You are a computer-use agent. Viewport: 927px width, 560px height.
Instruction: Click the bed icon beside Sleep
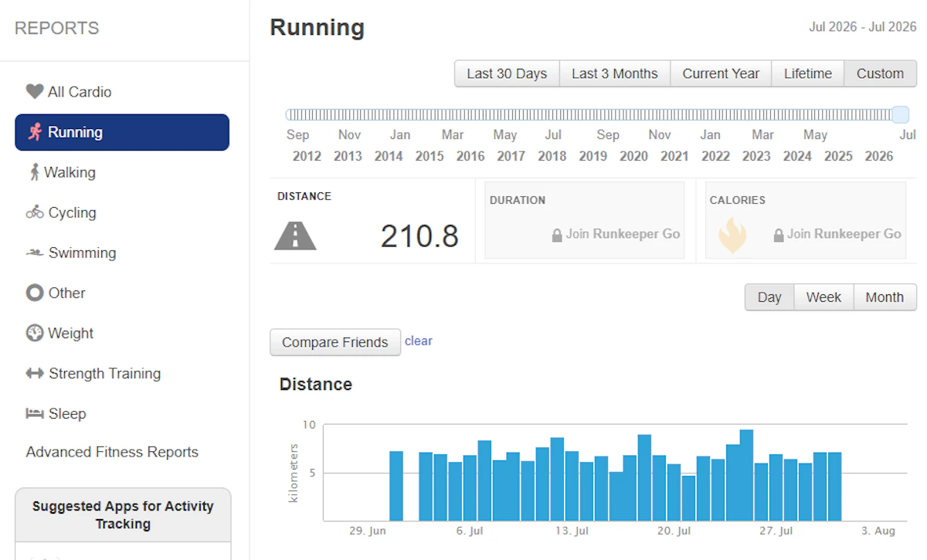(x=35, y=413)
